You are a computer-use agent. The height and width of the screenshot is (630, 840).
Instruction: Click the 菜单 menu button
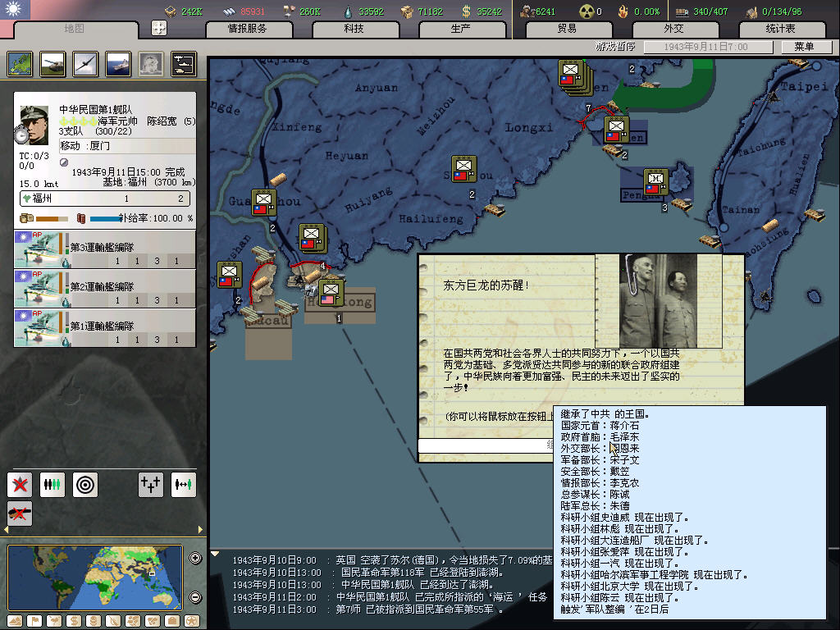[806, 47]
